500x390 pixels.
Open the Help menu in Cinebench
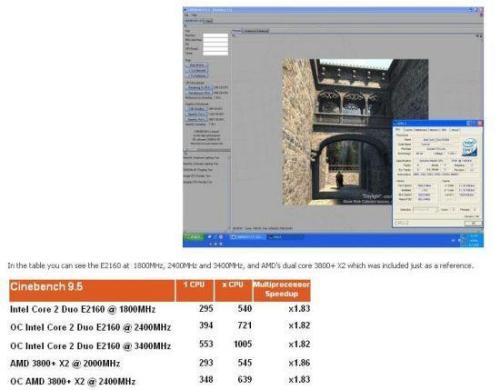point(194,15)
